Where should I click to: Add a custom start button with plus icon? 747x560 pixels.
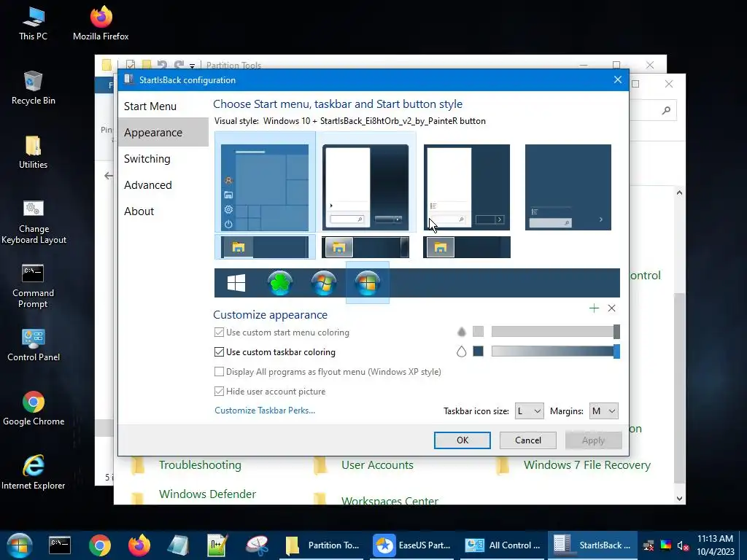594,308
